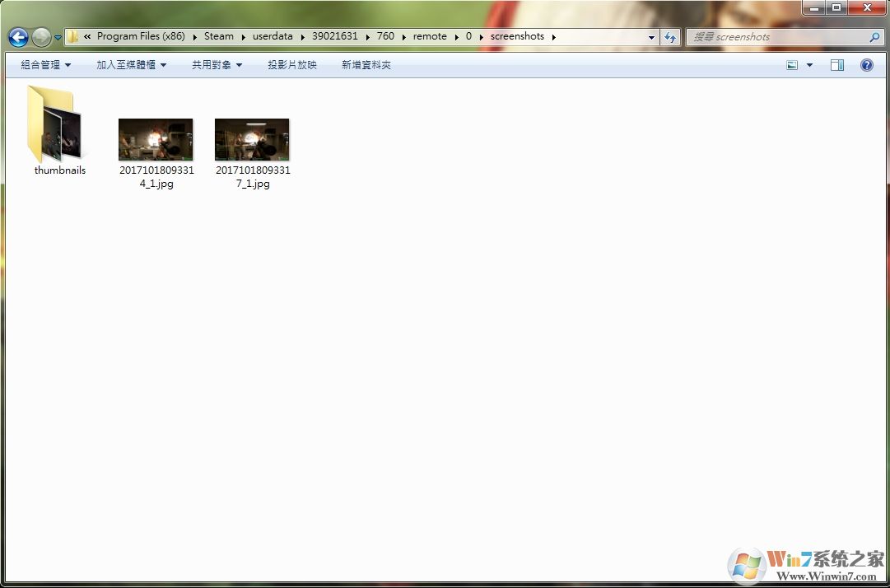This screenshot has height=588, width=890.
Task: Click the search magnifier icon
Action: click(x=874, y=37)
